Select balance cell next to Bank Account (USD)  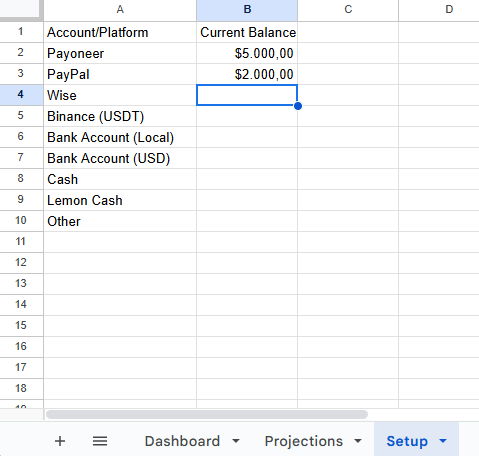coord(247,158)
